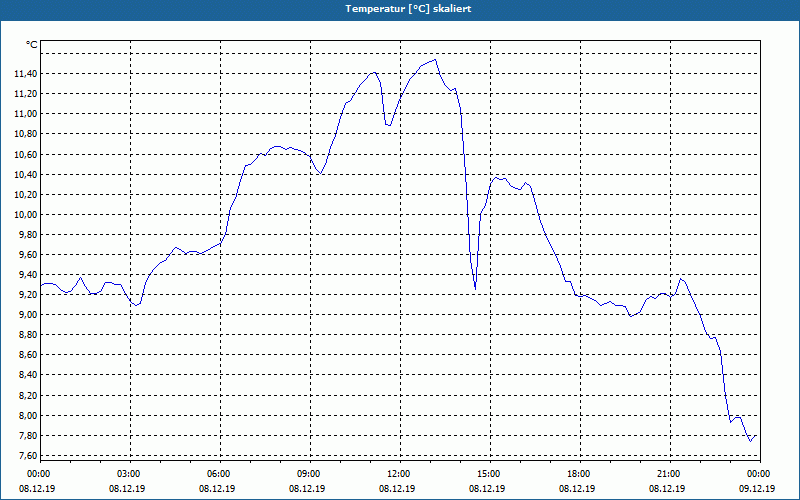Click the 9,00 temperature label
The image size is (800, 500).
pyautogui.click(x=28, y=315)
